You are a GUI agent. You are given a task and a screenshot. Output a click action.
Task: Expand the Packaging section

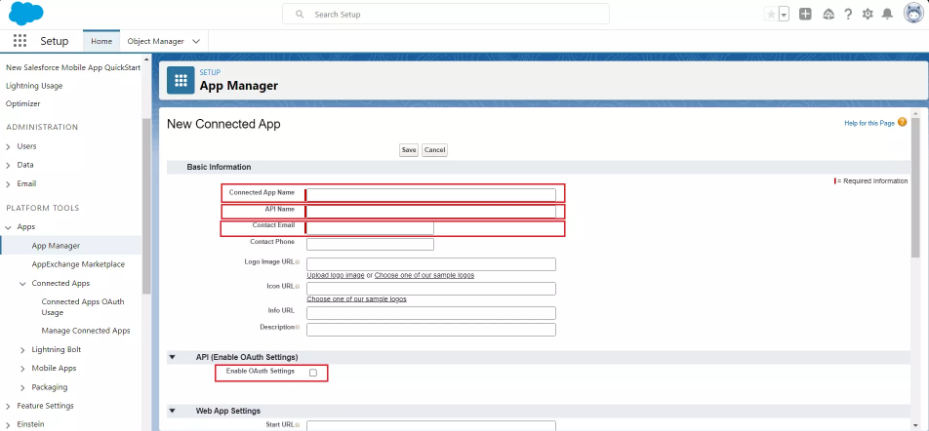(23, 388)
